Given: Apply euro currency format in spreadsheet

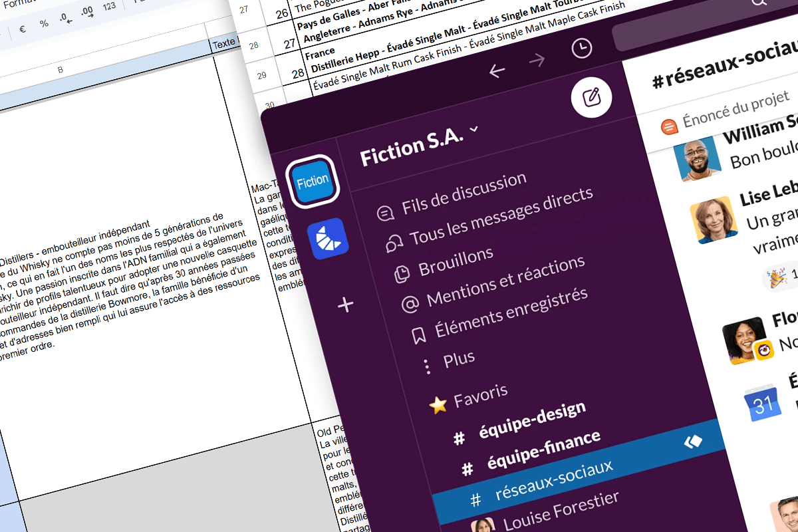Looking at the screenshot, I should click(22, 29).
